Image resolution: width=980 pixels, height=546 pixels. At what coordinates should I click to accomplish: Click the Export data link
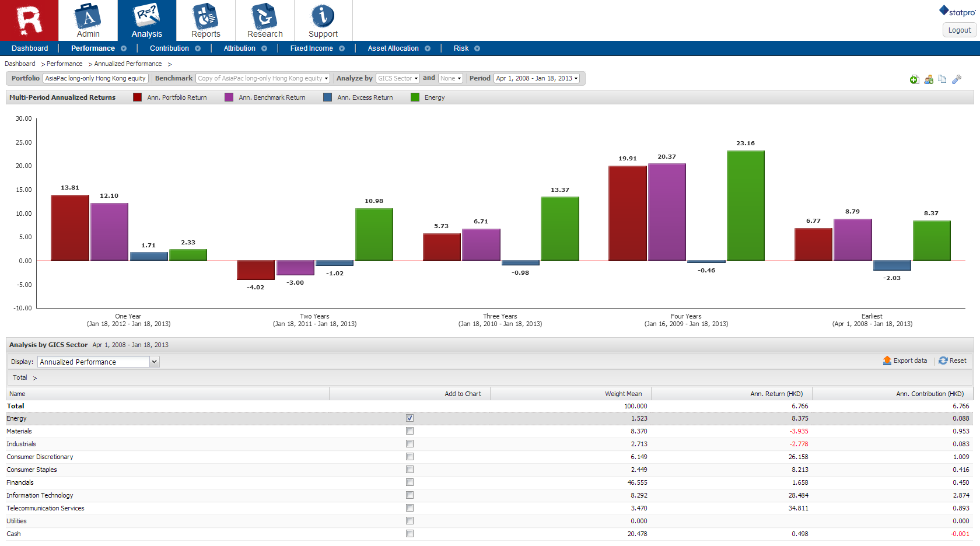click(905, 361)
